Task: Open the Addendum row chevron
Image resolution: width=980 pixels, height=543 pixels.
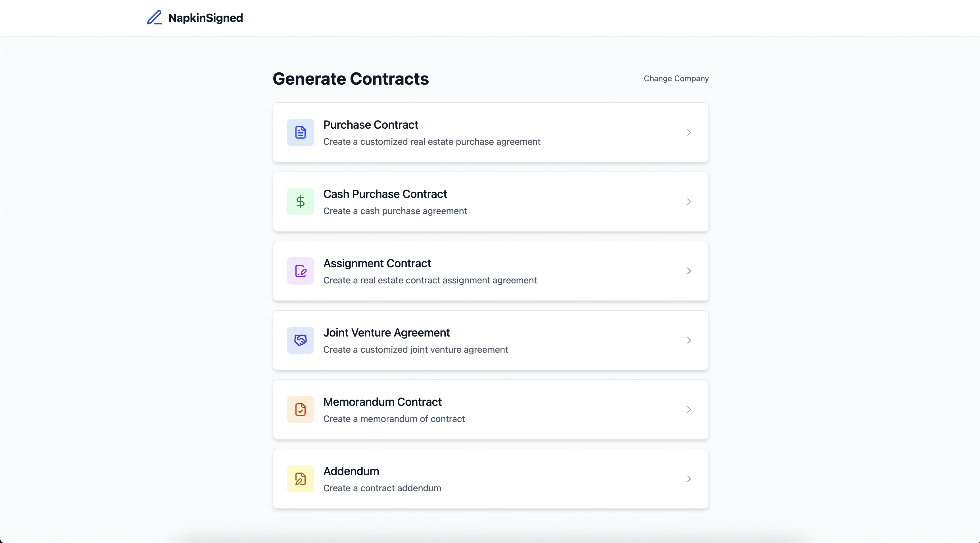Action: (689, 479)
